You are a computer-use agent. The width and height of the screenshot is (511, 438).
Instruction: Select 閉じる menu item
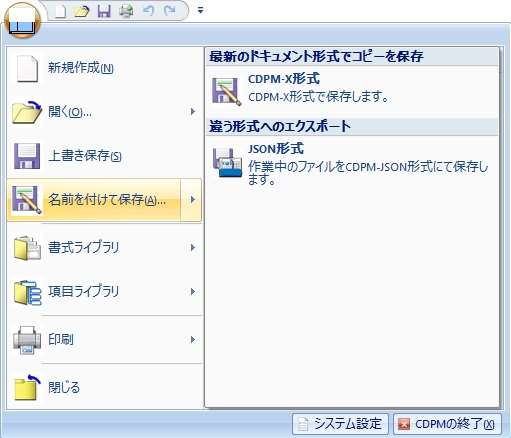pyautogui.click(x=104, y=387)
